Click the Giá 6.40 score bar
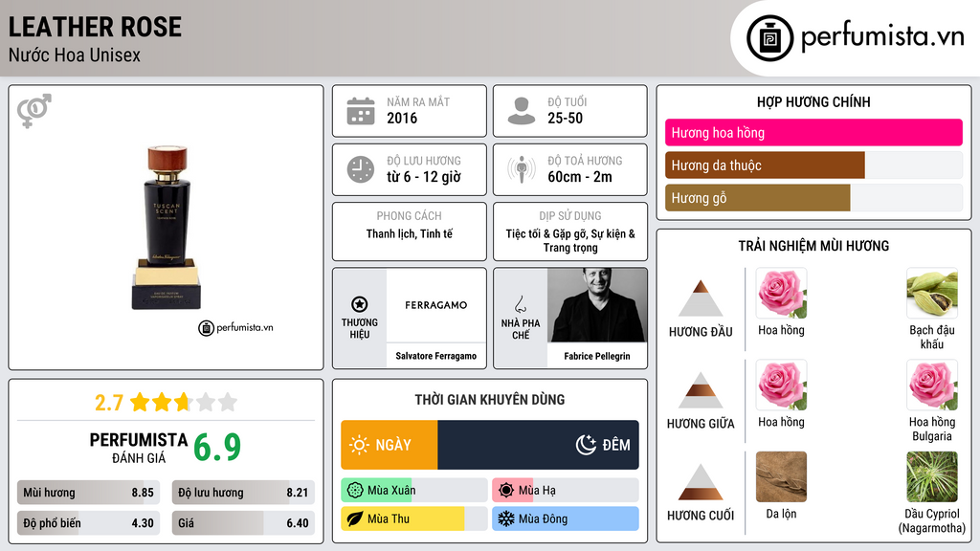Image resolution: width=980 pixels, height=551 pixels. [243, 523]
